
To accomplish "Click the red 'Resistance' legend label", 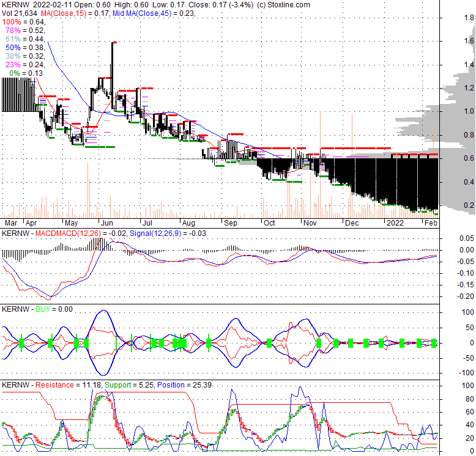I will click(x=54, y=385).
